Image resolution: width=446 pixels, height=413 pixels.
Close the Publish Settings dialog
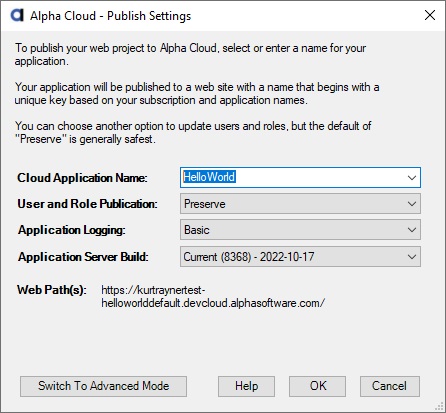430,15
